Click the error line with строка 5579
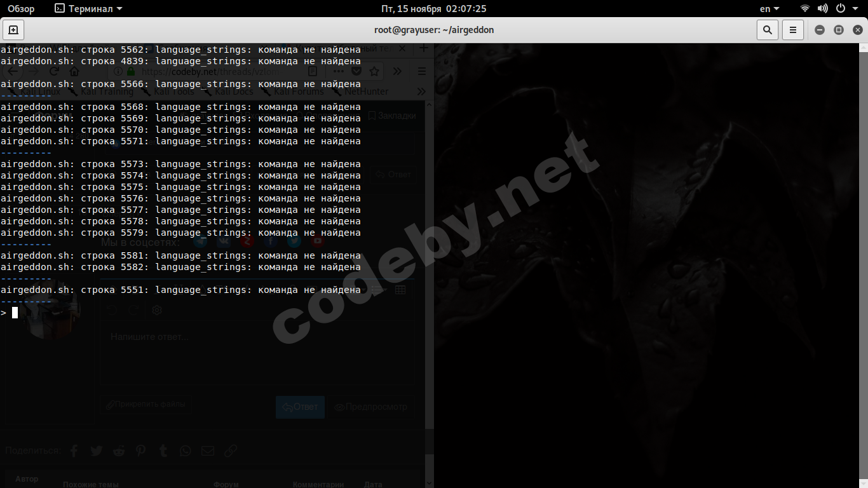This screenshot has height=488, width=868. pyautogui.click(x=180, y=233)
